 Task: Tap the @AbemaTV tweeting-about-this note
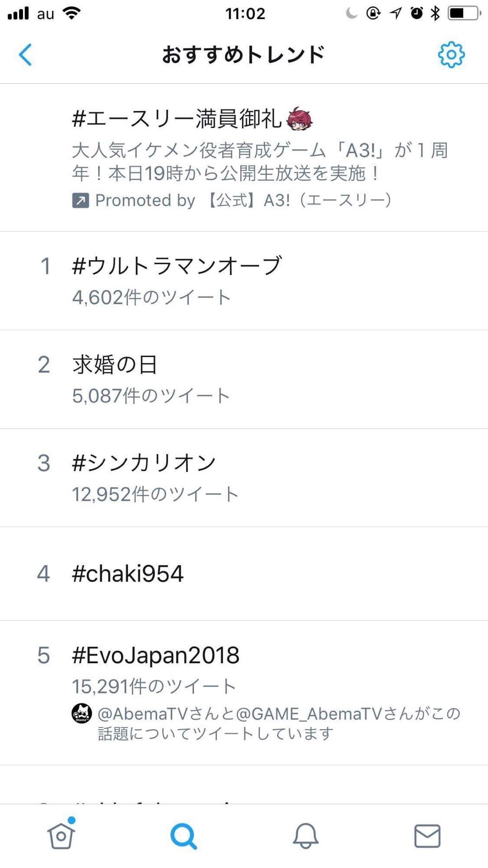(x=279, y=723)
